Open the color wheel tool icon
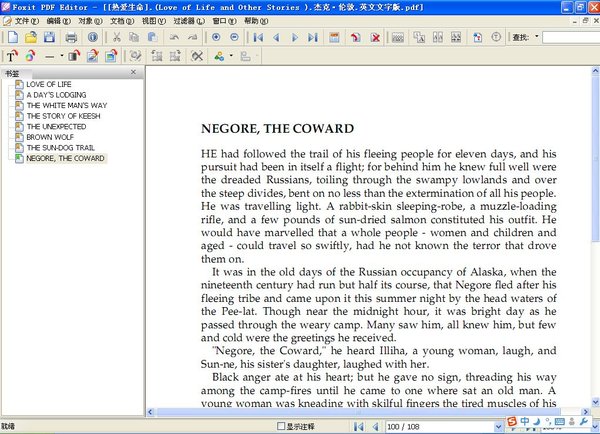This screenshot has width=600, height=434. tap(31, 56)
